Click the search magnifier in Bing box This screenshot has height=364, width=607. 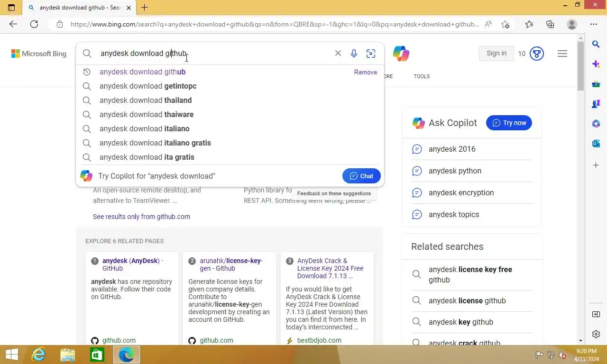coord(87,53)
